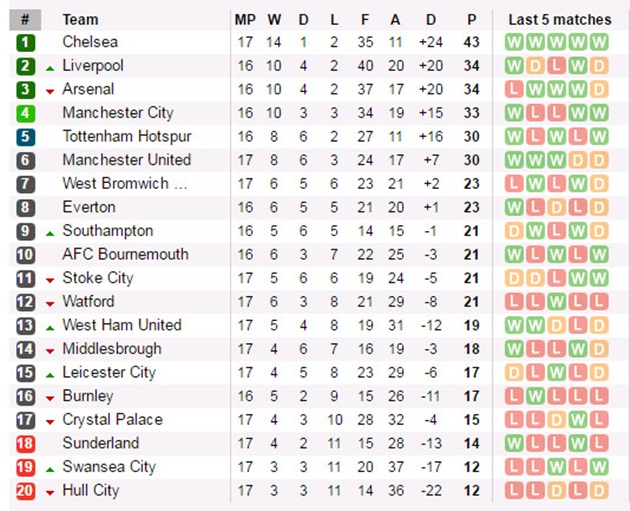Image resolution: width=630 pixels, height=511 pixels.
Task: Sort table by the MP column header
Action: (x=245, y=20)
